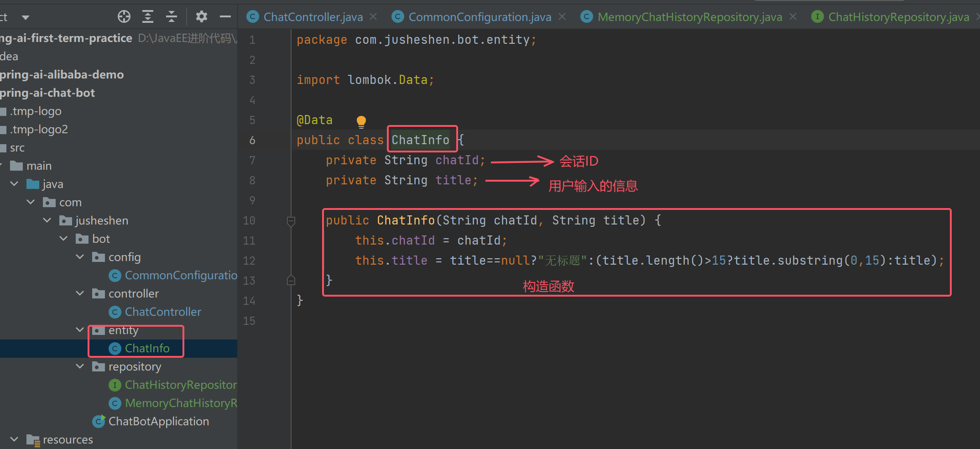Open project panel settings gear
This screenshot has height=449, width=980.
[x=201, y=17]
